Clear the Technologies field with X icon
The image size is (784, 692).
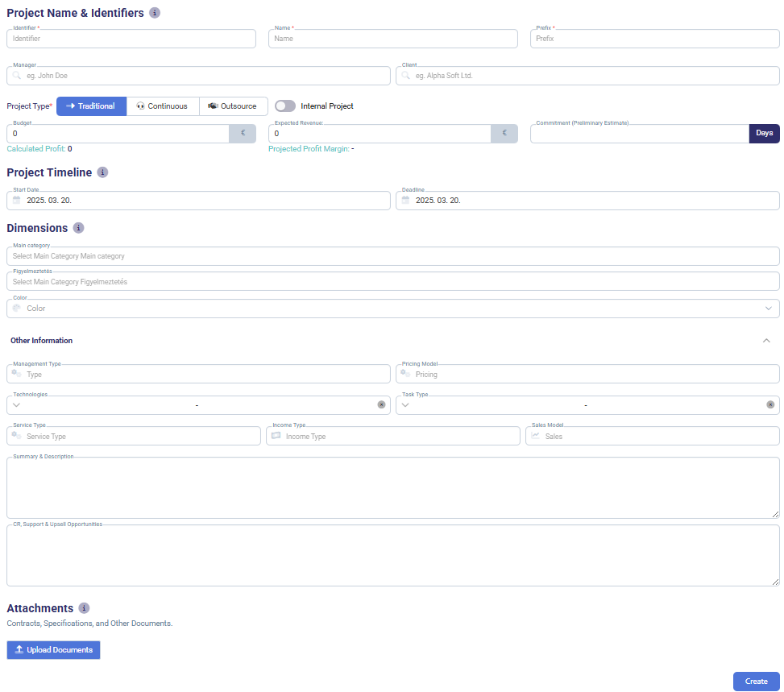[381, 404]
